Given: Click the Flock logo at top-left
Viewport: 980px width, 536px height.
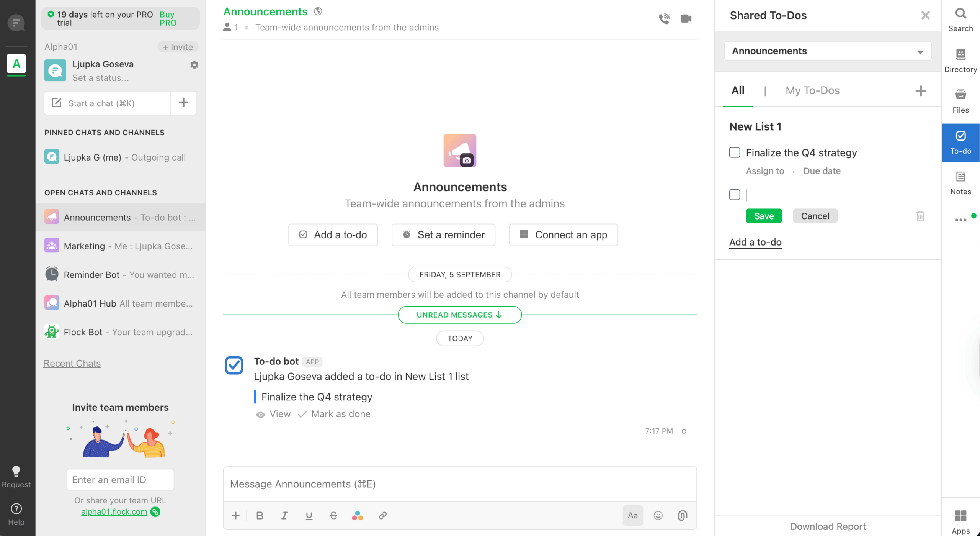Looking at the screenshot, I should coord(16,23).
